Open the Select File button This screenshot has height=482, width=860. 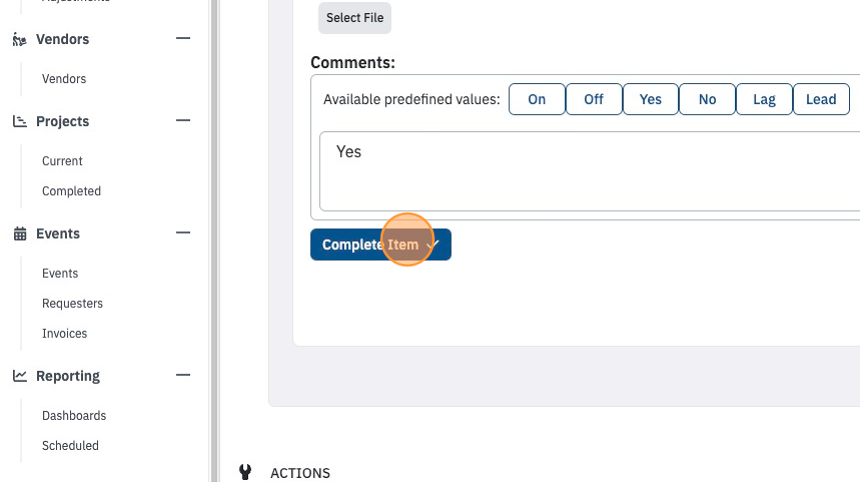(355, 18)
